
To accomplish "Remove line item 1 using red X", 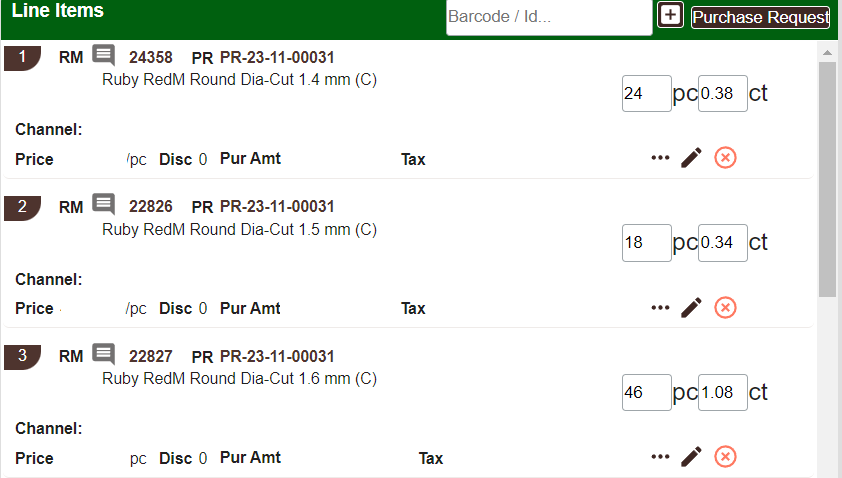I will [x=726, y=158].
